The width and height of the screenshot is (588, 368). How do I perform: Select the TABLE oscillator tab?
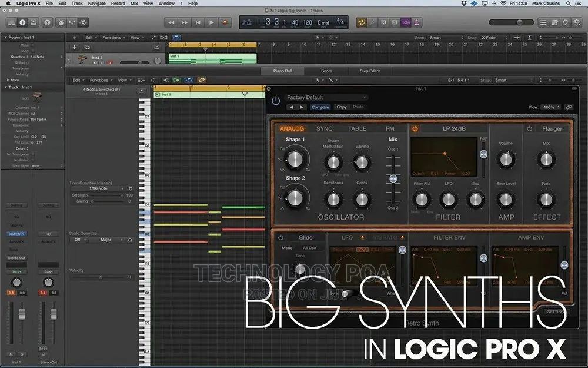tap(357, 129)
